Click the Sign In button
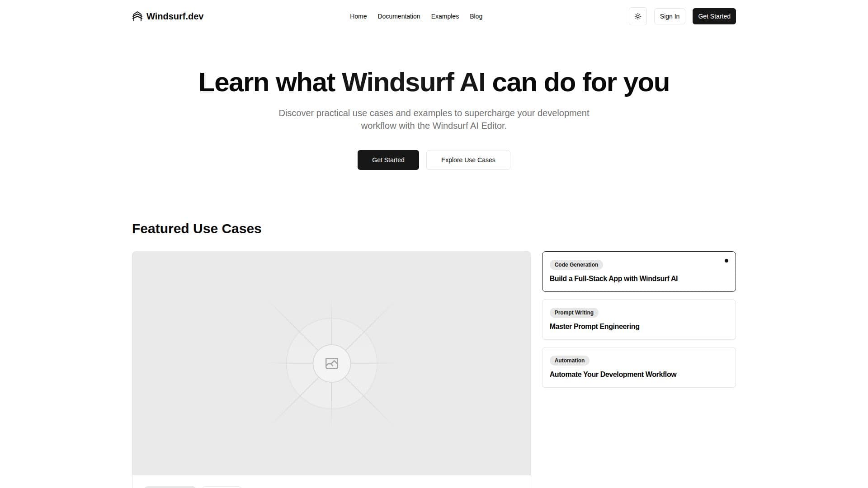 click(x=670, y=16)
